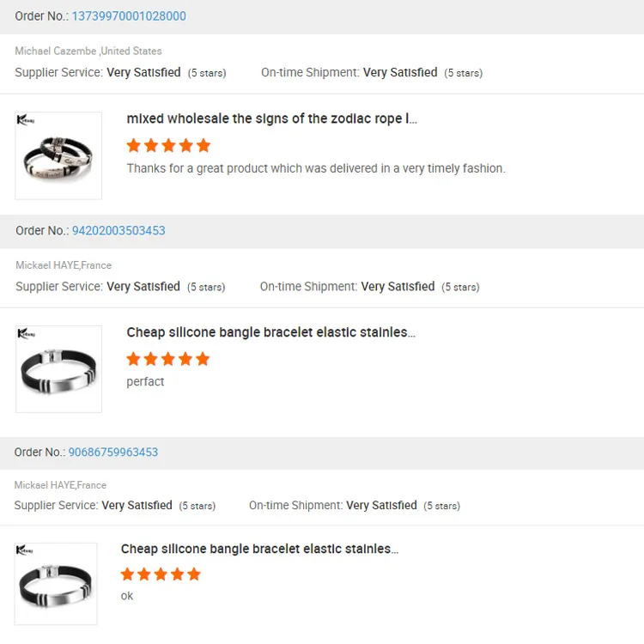Click the star rating above the 'ok' review
The width and height of the screenshot is (644, 644).
(x=161, y=574)
